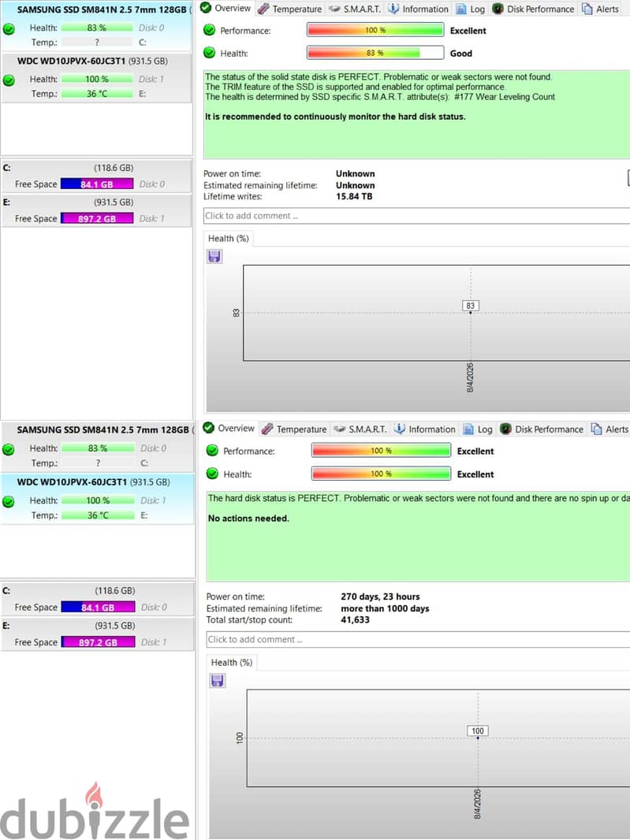Click the green check next to the SSD's 83% Health
Viewport: 630px width, 840px height.
tap(210, 53)
